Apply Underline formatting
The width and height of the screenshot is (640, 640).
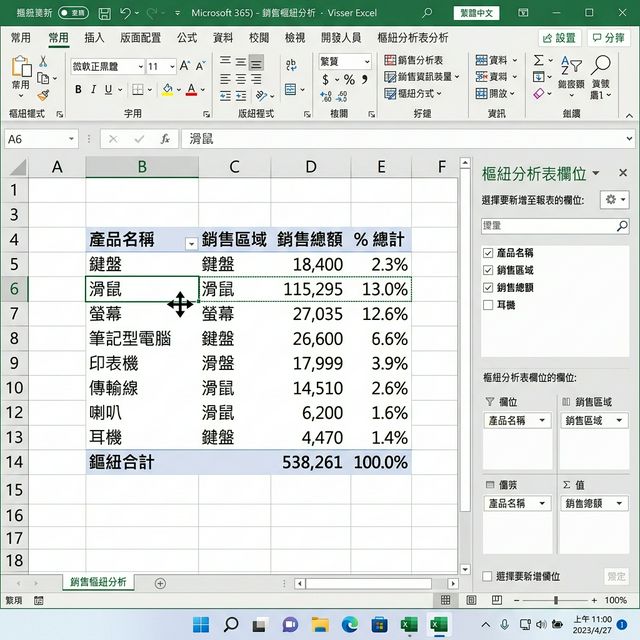(108, 89)
